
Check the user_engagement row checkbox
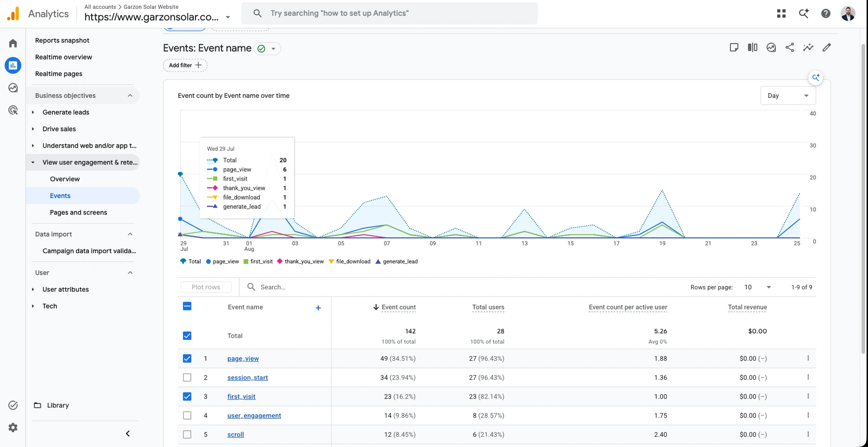pyautogui.click(x=187, y=415)
